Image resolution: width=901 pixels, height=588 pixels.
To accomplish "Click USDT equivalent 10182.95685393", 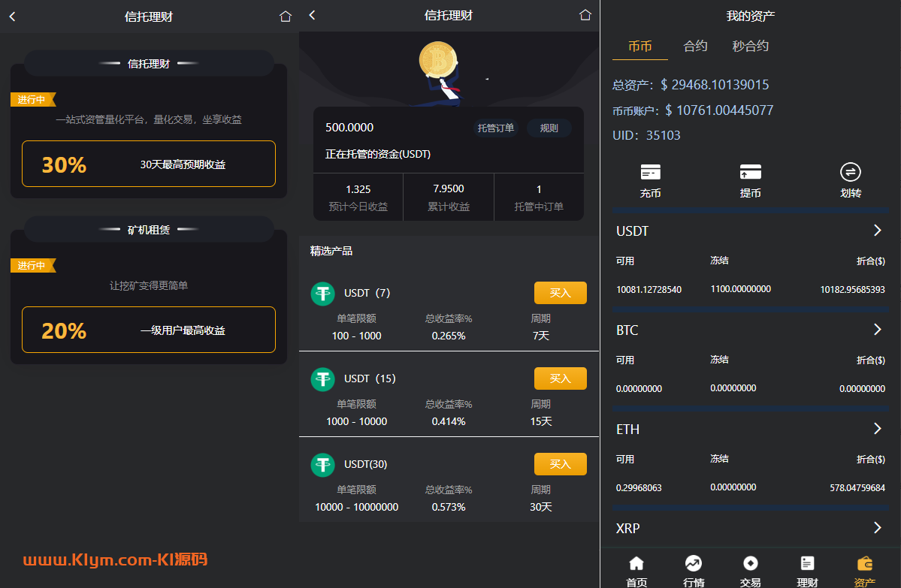I will (x=853, y=289).
